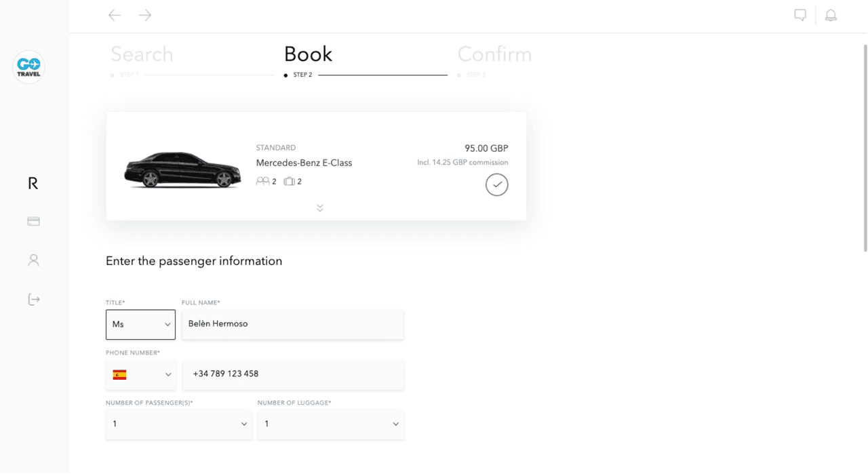The width and height of the screenshot is (868, 476).
Task: Click the Full Name field with Belèn Hermoso
Action: click(292, 324)
